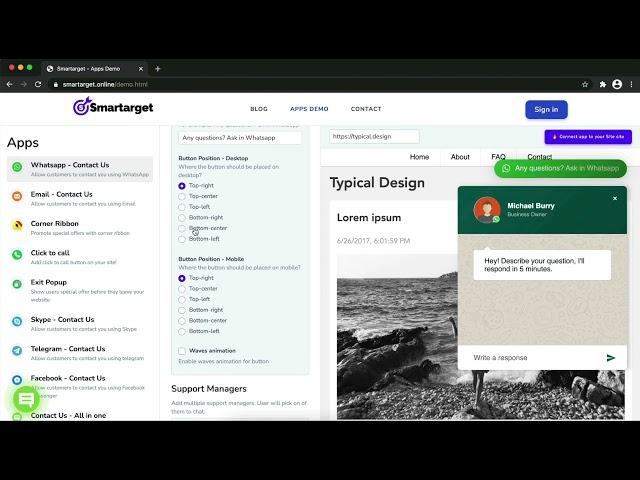Viewport: 640px width, 480px height.
Task: Click Michael Burry's avatar picture
Action: pyautogui.click(x=487, y=210)
